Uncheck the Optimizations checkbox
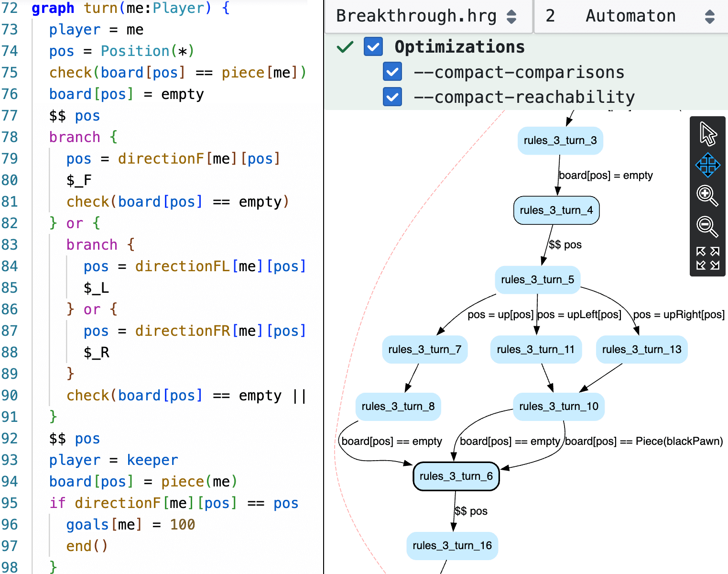 pyautogui.click(x=373, y=47)
